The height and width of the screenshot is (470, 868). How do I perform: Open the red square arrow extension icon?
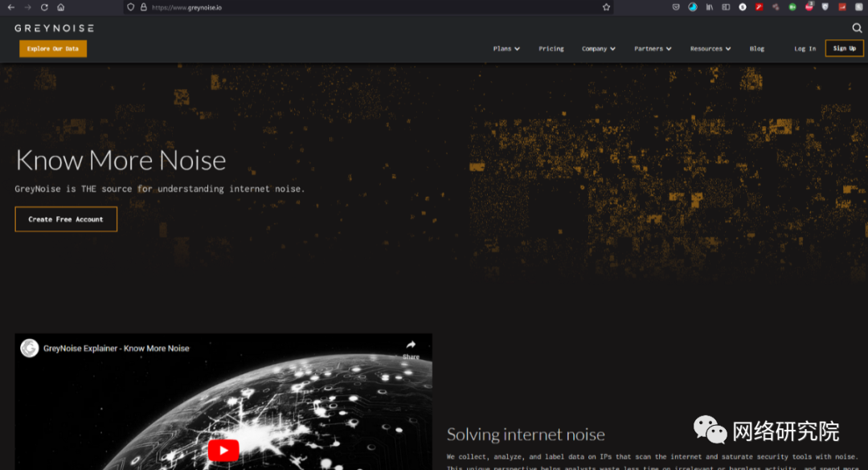759,7
